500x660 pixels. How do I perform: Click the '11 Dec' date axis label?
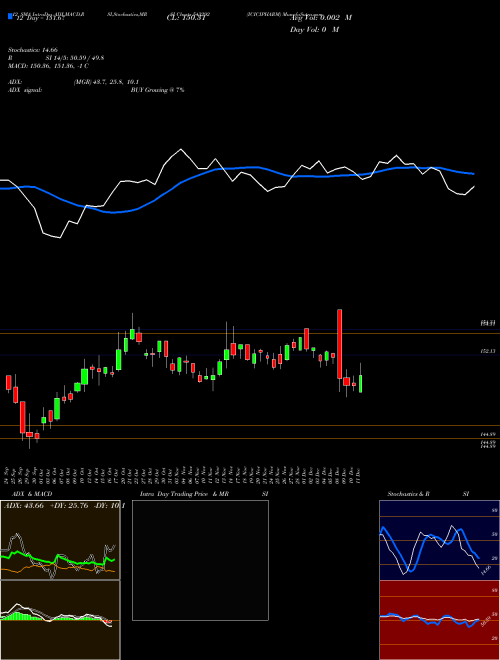358,474
